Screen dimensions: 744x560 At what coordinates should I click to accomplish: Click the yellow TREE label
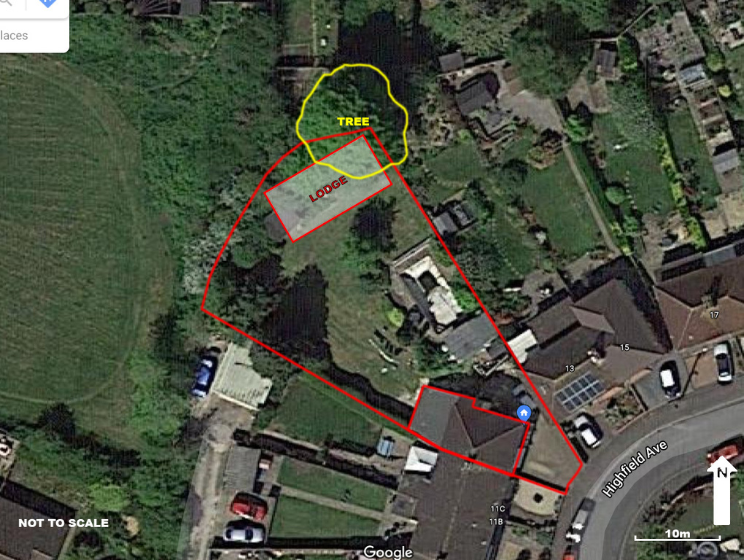pos(353,122)
